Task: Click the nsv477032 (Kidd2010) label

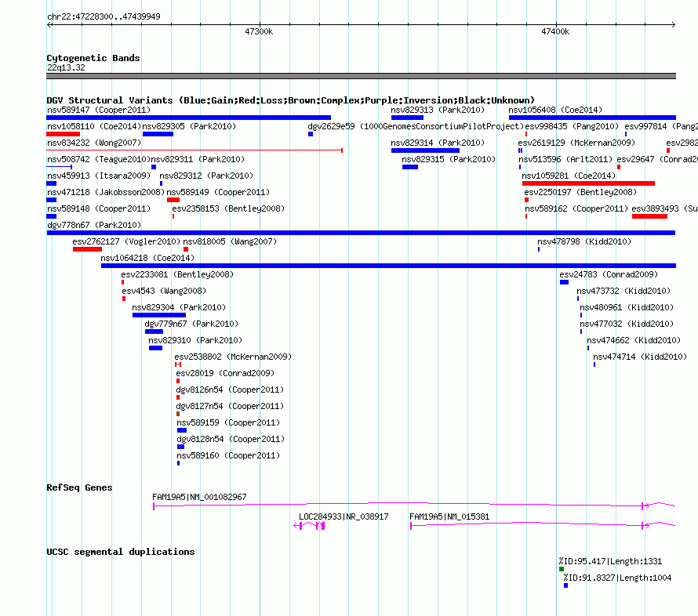Action: click(627, 324)
